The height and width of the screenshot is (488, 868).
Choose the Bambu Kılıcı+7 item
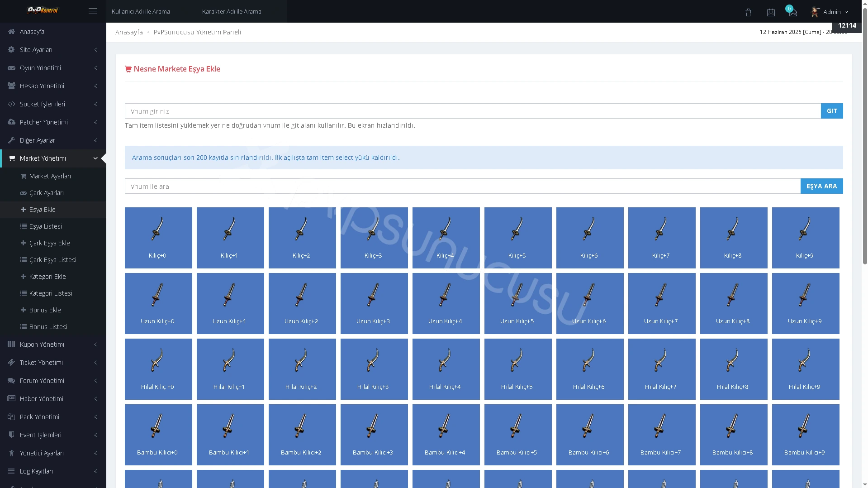(661, 435)
